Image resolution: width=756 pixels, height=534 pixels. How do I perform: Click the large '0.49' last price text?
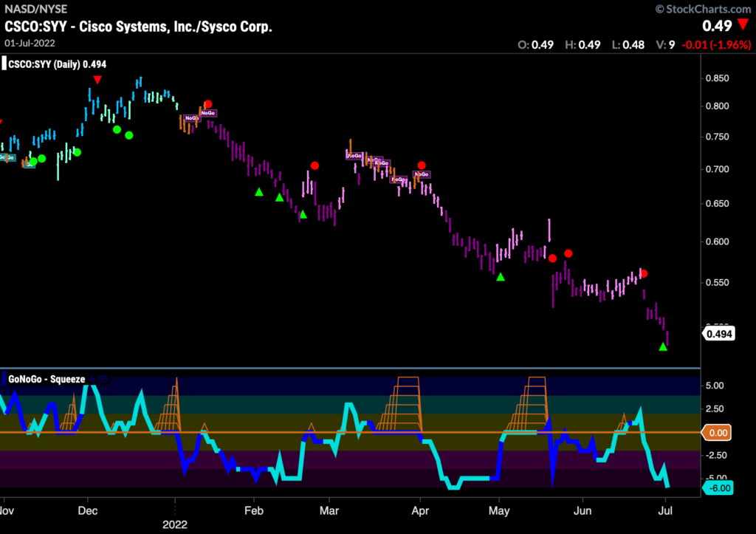pos(717,26)
